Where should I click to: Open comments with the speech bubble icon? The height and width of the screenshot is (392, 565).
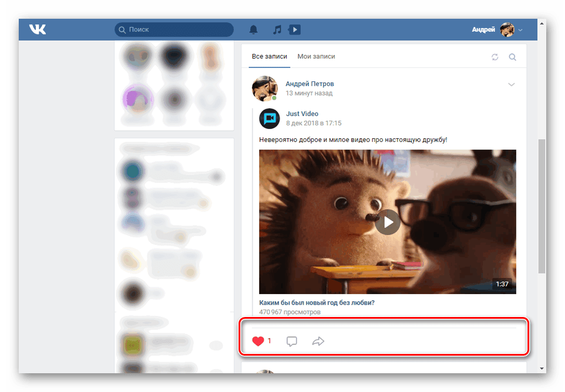pos(291,341)
